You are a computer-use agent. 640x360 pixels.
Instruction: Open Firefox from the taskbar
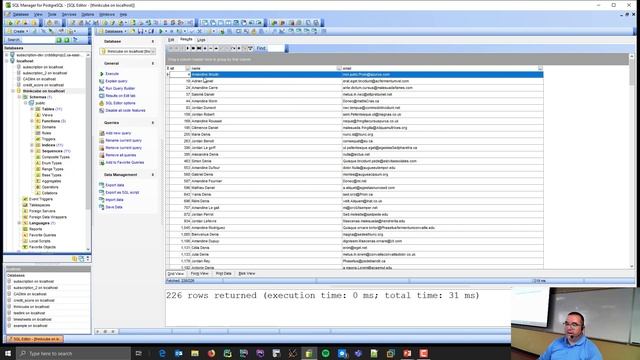click(x=211, y=353)
